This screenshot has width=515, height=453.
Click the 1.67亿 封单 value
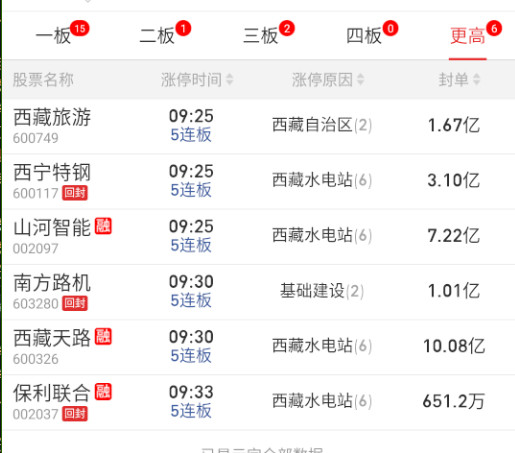click(x=454, y=125)
